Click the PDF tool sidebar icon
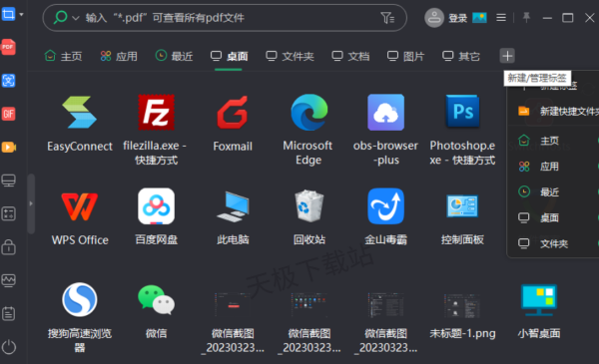Image resolution: width=599 pixels, height=364 pixels. pyautogui.click(x=8, y=47)
